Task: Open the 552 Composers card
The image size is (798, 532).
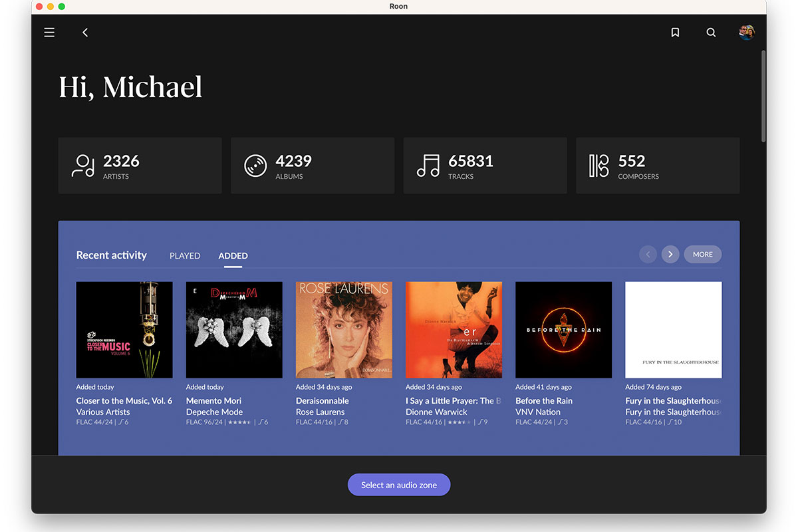Action: pos(658,166)
